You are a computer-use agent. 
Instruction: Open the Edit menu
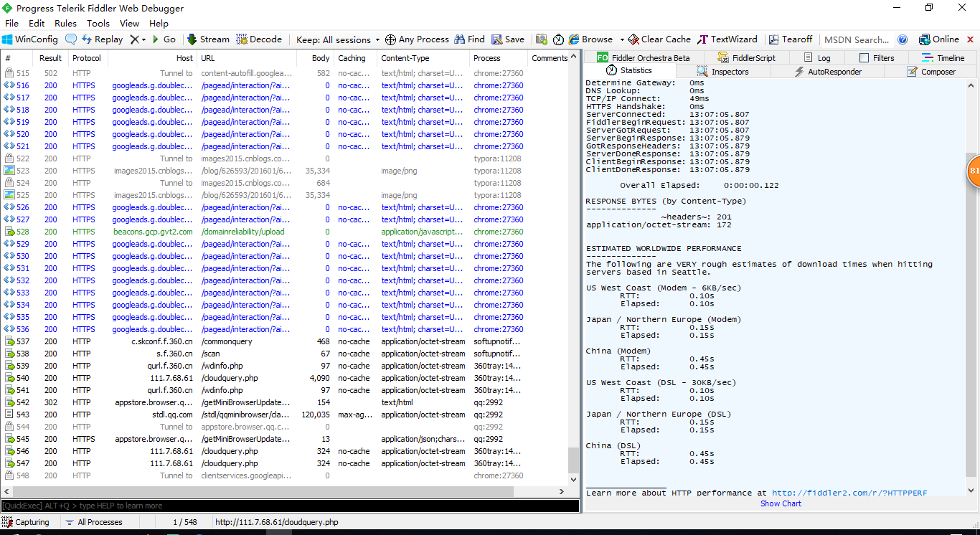click(x=37, y=24)
